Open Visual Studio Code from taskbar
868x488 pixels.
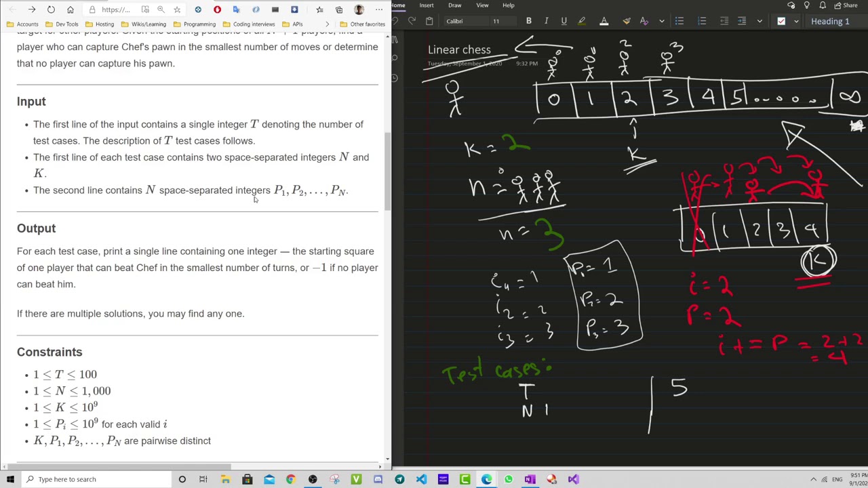[x=421, y=479]
